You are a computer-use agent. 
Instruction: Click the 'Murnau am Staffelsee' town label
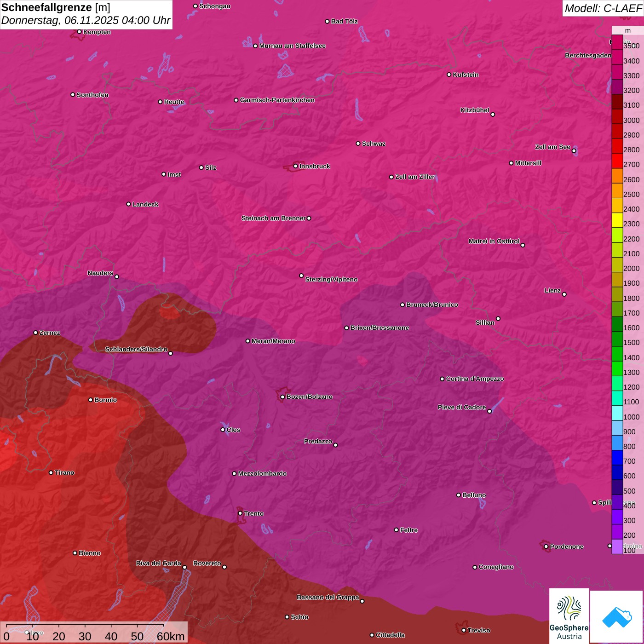click(x=292, y=46)
